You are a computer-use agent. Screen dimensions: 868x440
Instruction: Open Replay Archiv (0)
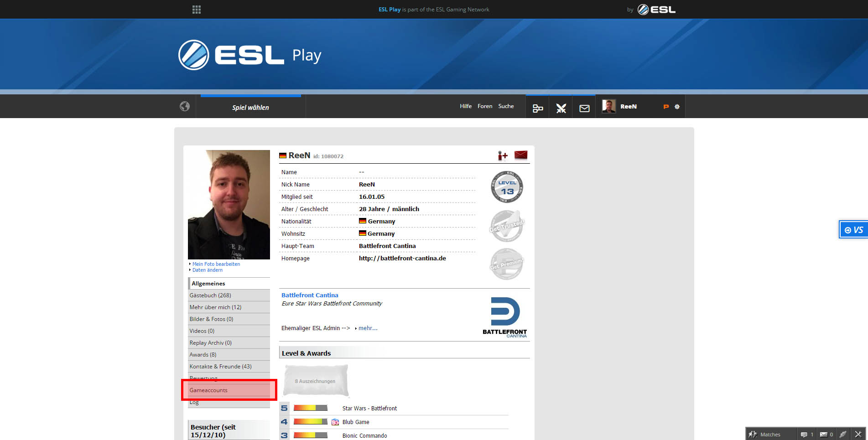coord(229,343)
